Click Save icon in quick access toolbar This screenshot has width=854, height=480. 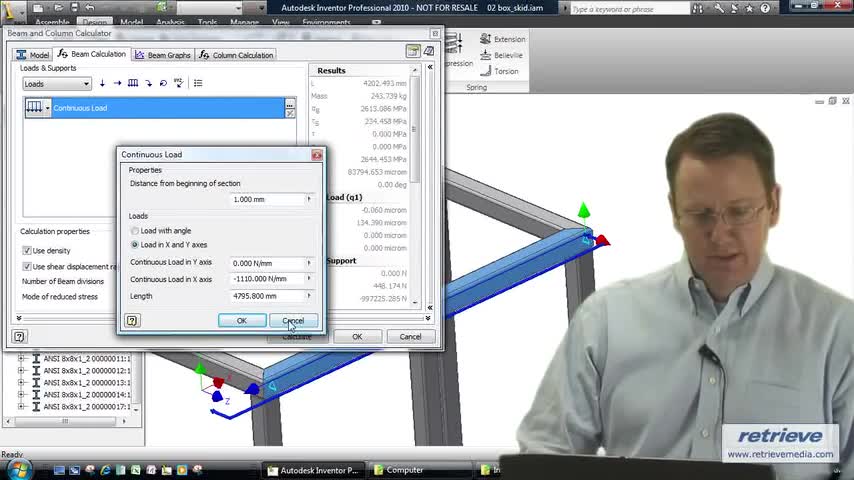click(x=75, y=8)
